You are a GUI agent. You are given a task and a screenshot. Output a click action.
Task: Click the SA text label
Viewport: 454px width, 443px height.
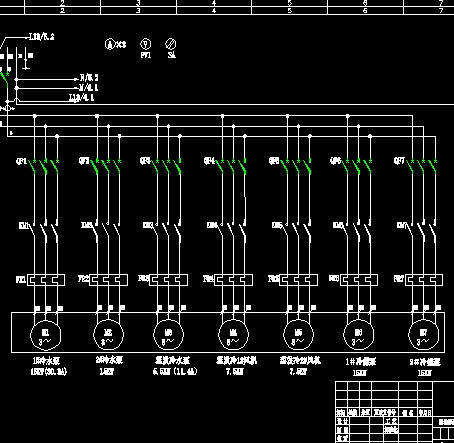tap(171, 55)
